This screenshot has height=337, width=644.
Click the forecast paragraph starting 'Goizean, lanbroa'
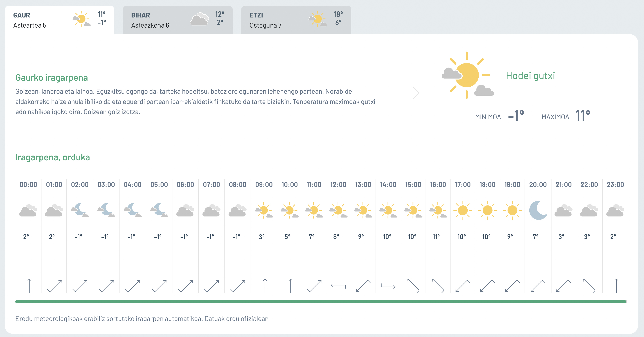(x=195, y=102)
